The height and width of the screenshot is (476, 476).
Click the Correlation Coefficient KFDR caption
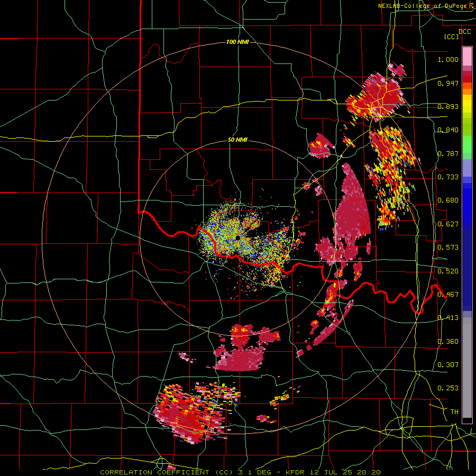(241, 472)
